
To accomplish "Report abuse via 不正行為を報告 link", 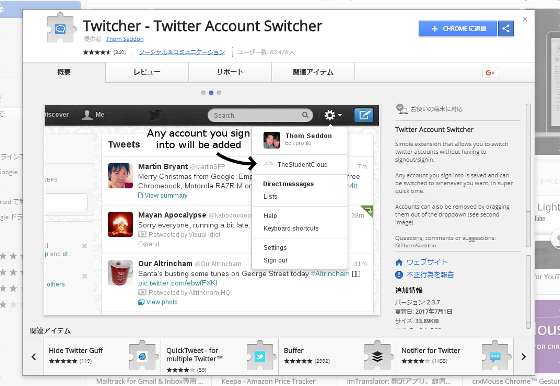I will tap(430, 275).
